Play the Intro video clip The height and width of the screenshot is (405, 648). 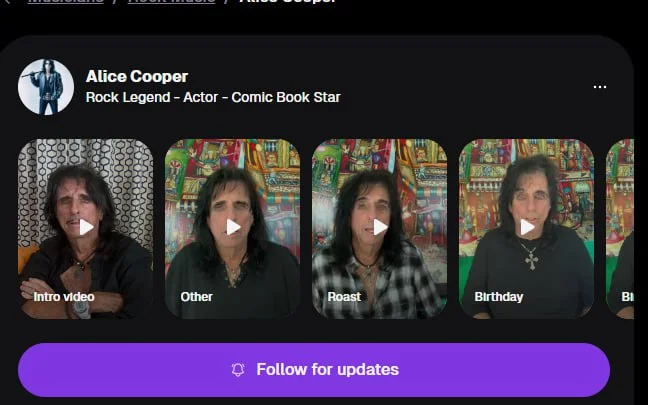[x=86, y=227]
